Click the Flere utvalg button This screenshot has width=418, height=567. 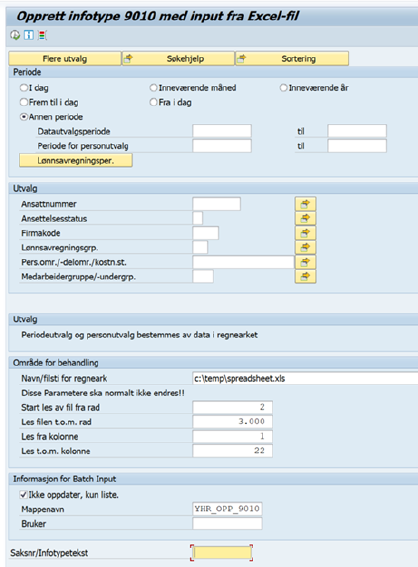(65, 59)
